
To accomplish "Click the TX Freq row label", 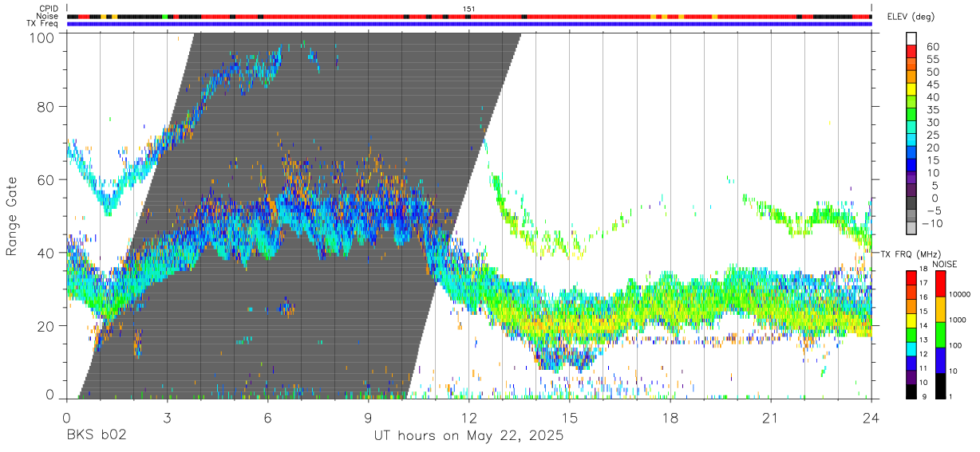I will pyautogui.click(x=43, y=24).
